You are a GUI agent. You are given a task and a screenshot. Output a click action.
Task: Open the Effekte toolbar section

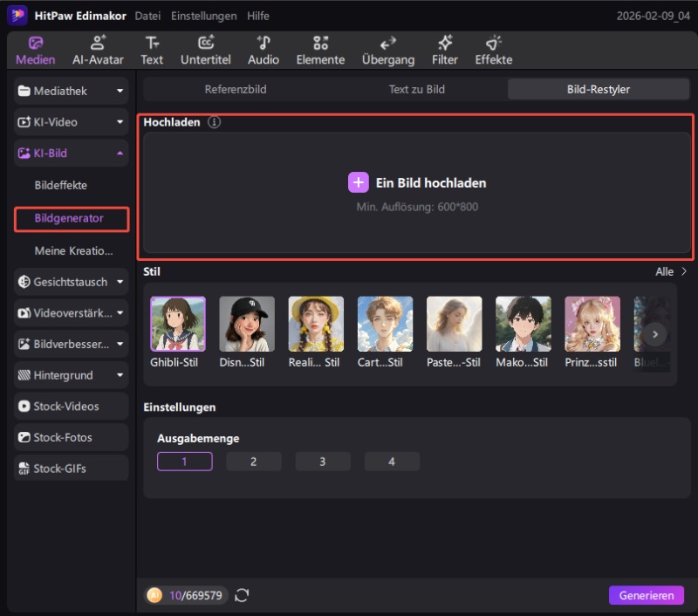pyautogui.click(x=494, y=51)
